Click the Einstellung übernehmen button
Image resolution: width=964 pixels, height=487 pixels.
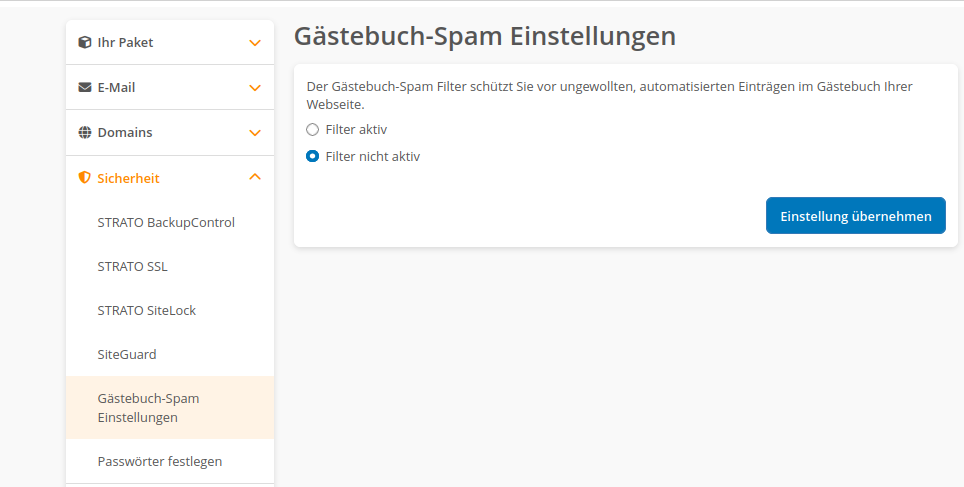click(855, 216)
